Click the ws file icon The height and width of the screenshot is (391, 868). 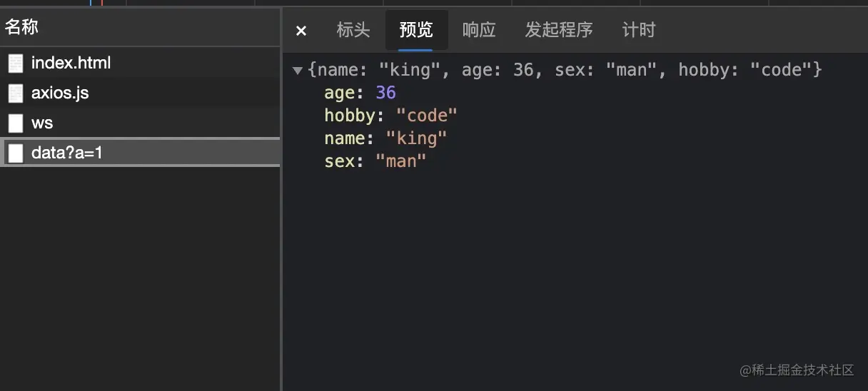pos(16,123)
